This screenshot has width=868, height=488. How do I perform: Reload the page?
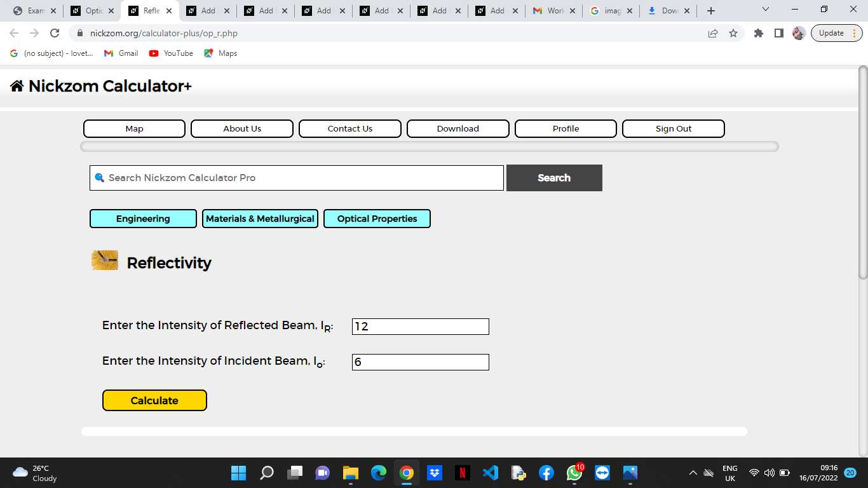(x=55, y=33)
